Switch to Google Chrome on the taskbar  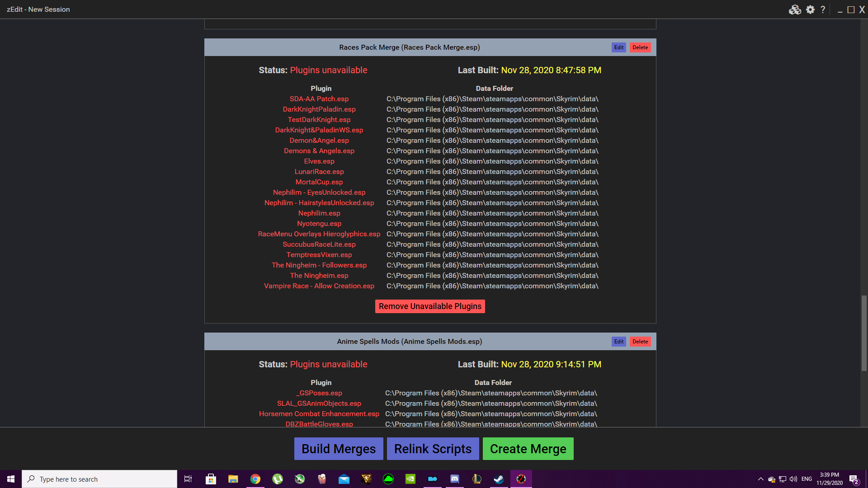tap(255, 479)
